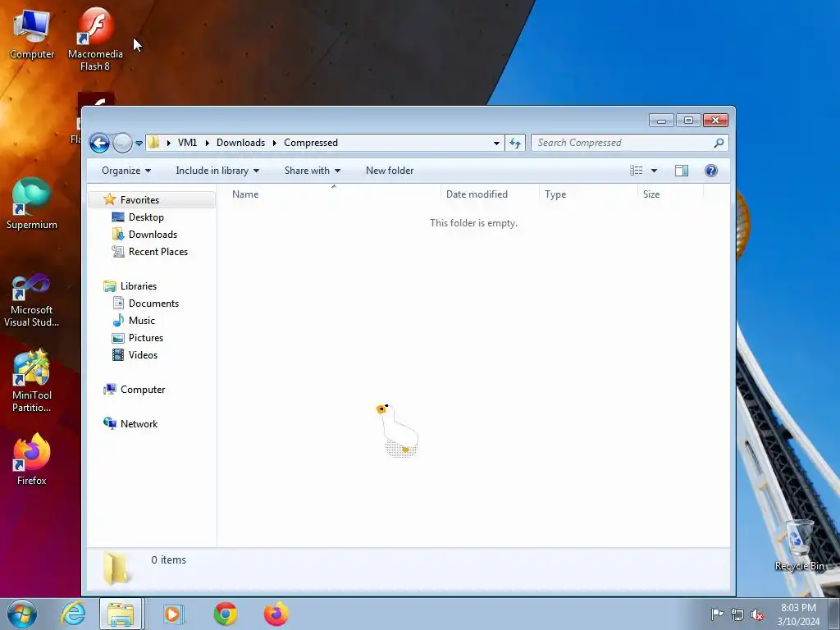Select the Supermium desktop icon
The height and width of the screenshot is (630, 840).
tap(32, 204)
